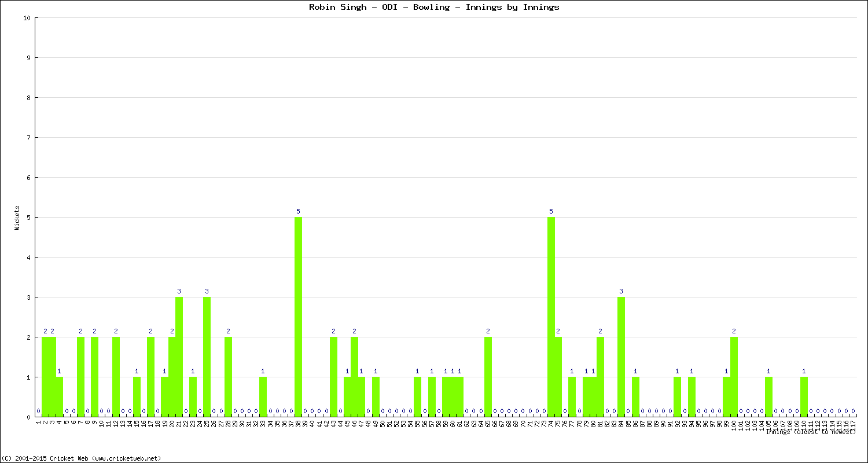Click the 1-wicket bar at innings 77

[x=572, y=397]
